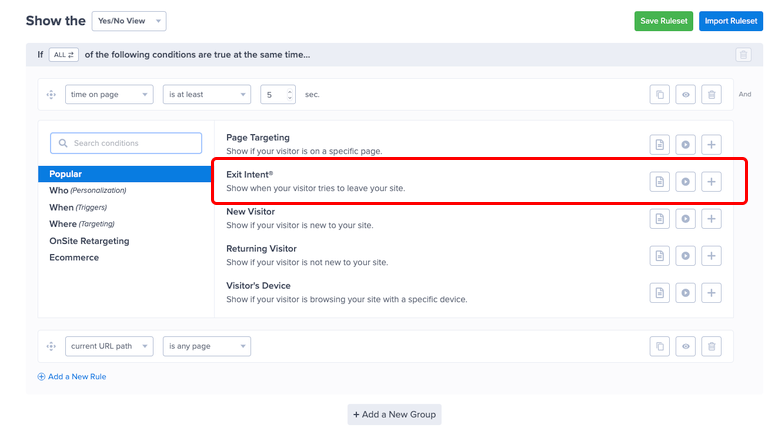Toggle visibility eye for time on page rule
The width and height of the screenshot is (775, 441).
pos(686,94)
